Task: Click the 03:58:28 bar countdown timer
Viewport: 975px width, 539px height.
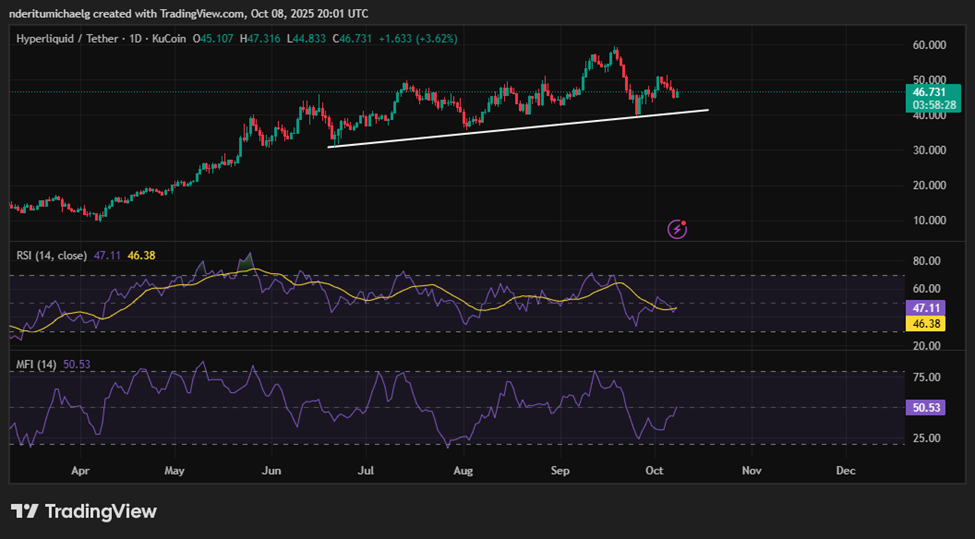Action: [x=929, y=104]
